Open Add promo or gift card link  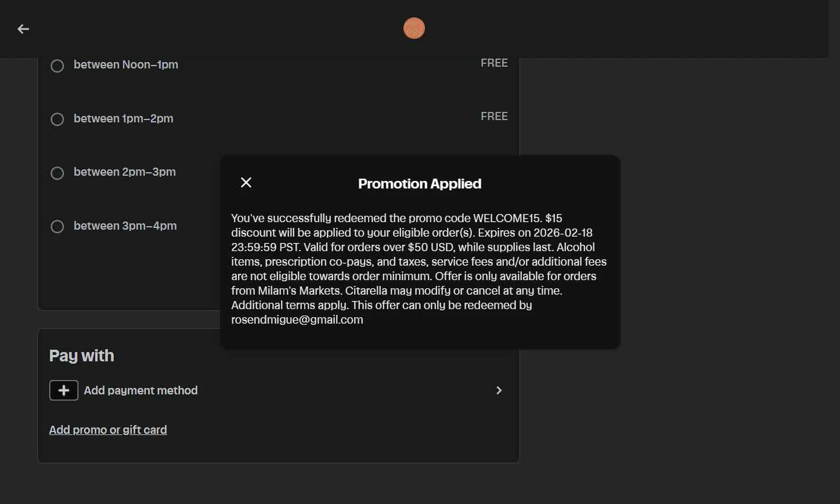point(108,430)
